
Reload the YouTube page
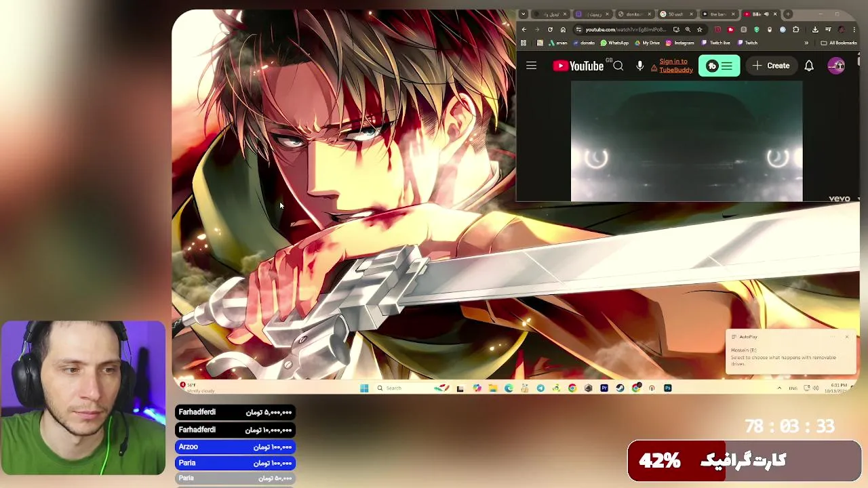[550, 30]
